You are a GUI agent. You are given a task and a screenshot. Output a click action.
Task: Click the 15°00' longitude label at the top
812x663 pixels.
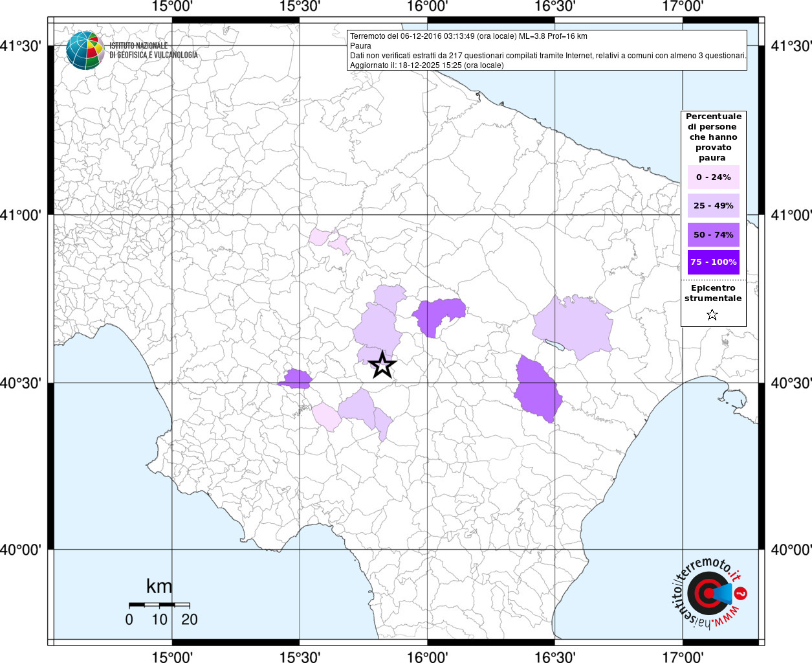coord(172,6)
